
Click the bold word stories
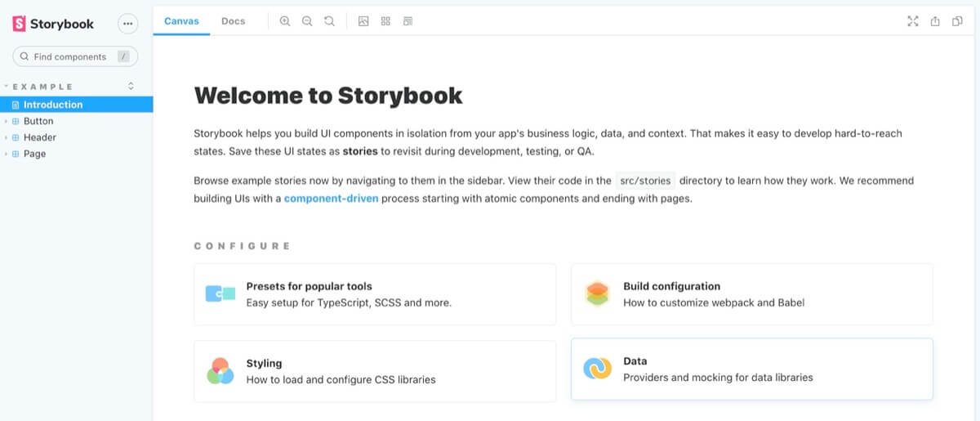tap(360, 151)
